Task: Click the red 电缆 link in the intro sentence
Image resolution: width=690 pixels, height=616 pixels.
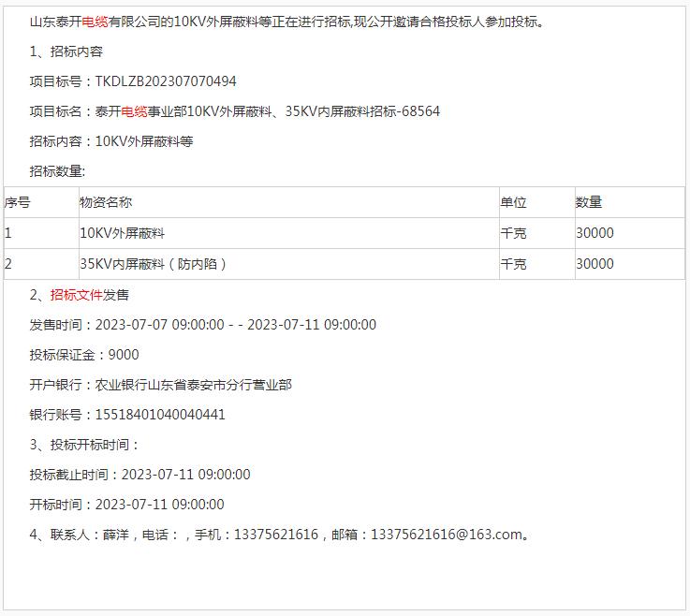Action: click(x=95, y=22)
